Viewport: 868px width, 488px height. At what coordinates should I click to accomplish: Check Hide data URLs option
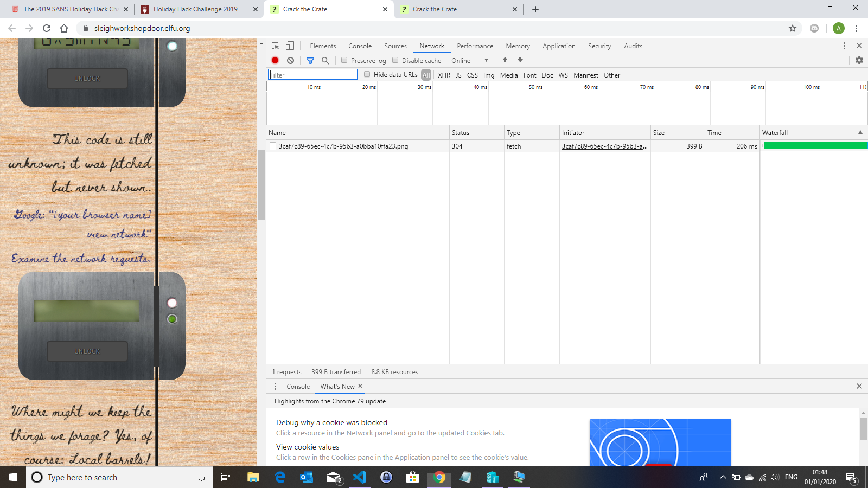point(367,74)
